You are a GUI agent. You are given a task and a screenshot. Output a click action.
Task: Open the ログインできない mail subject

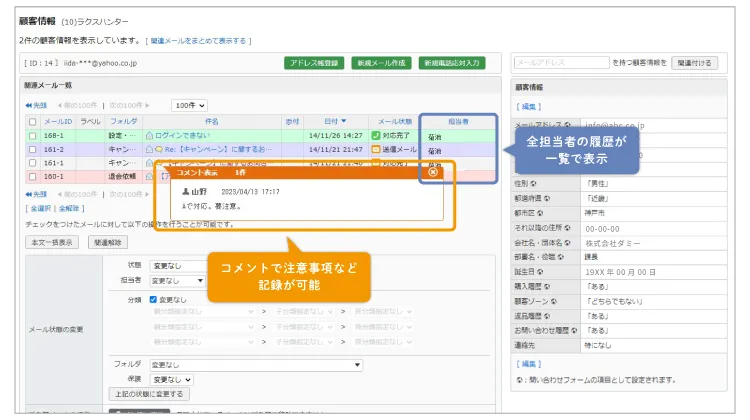coord(182,135)
